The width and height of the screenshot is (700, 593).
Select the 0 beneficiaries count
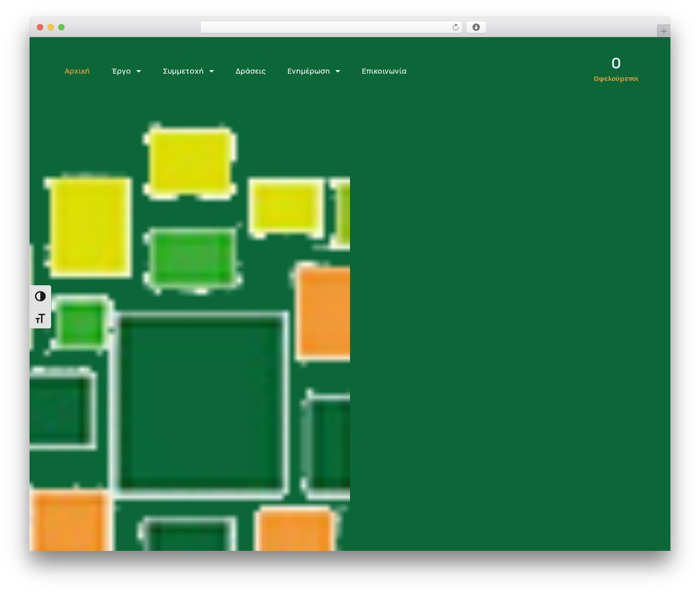tap(616, 63)
